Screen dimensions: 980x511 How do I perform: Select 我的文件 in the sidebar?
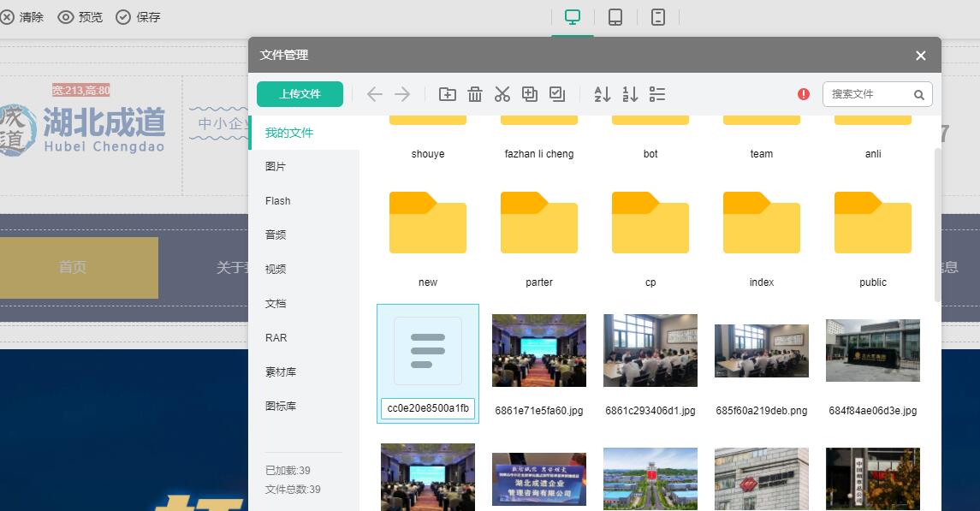click(x=305, y=133)
